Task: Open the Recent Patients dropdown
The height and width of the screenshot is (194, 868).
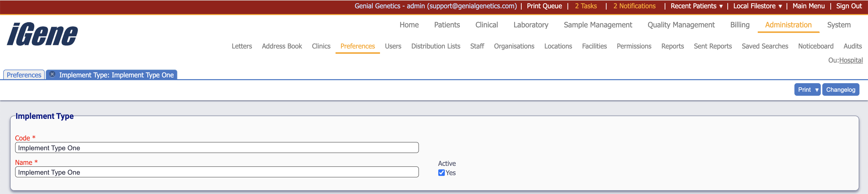Action: tap(696, 6)
